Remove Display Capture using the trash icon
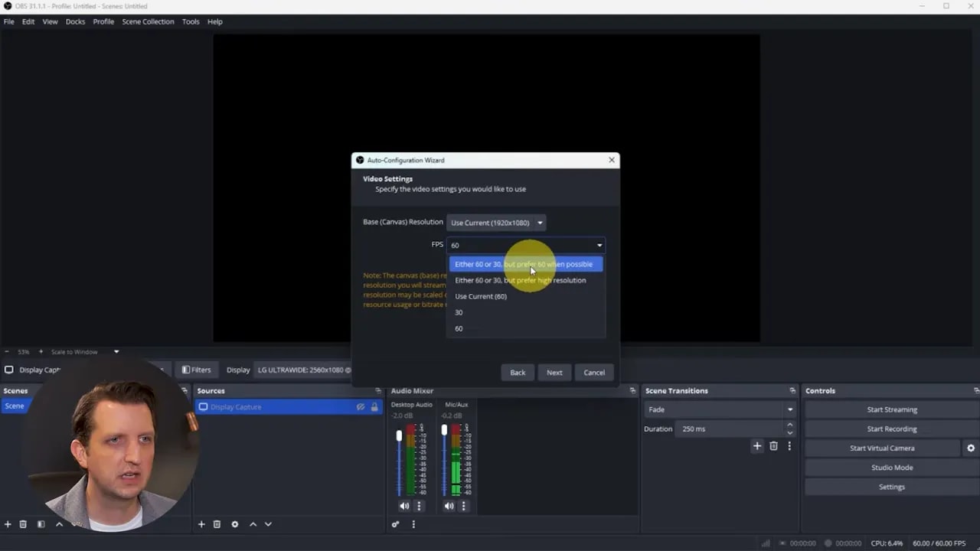The width and height of the screenshot is (980, 551). click(217, 524)
